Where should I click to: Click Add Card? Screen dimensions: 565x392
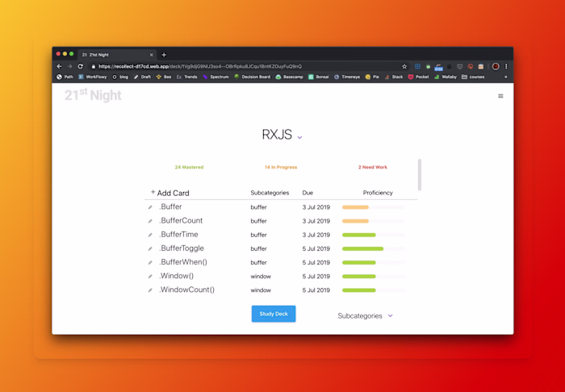[x=169, y=193]
